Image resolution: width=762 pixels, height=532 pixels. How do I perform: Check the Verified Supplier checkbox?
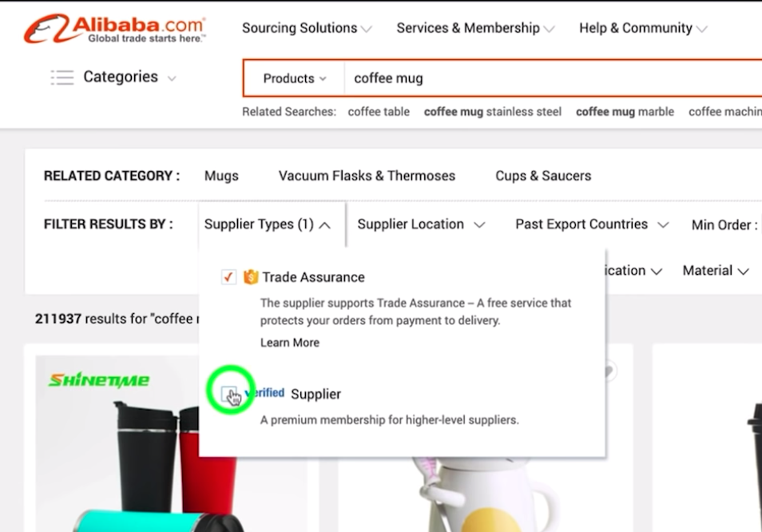click(x=228, y=394)
